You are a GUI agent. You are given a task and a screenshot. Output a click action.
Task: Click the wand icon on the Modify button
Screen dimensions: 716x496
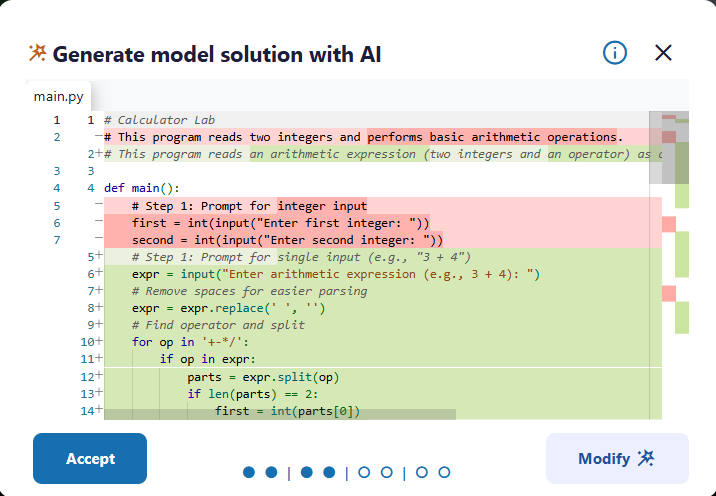(646, 459)
